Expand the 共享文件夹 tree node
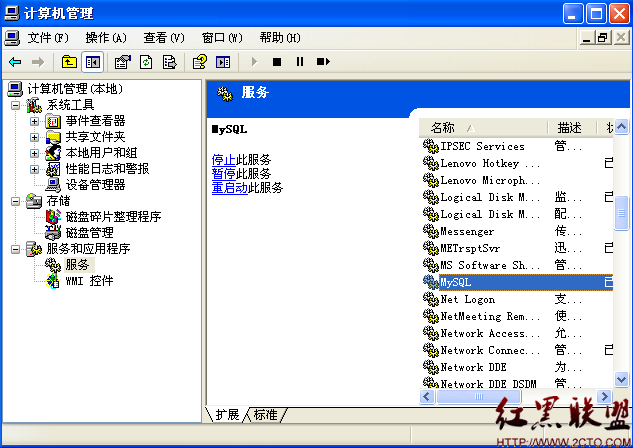 coord(34,137)
